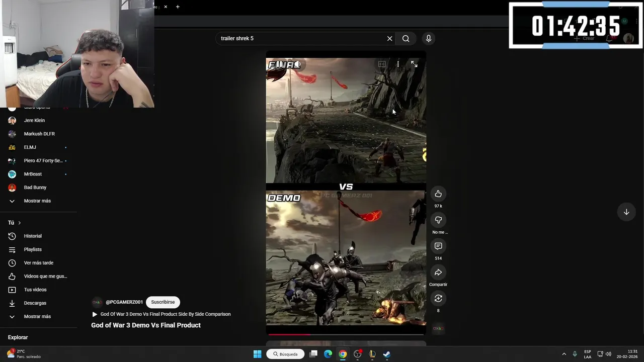Click the title God of War 3 Demo Vs Final Product

pyautogui.click(x=146, y=325)
